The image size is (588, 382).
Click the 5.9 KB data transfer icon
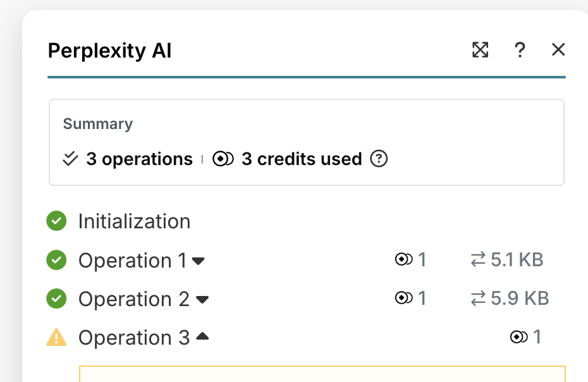point(478,299)
